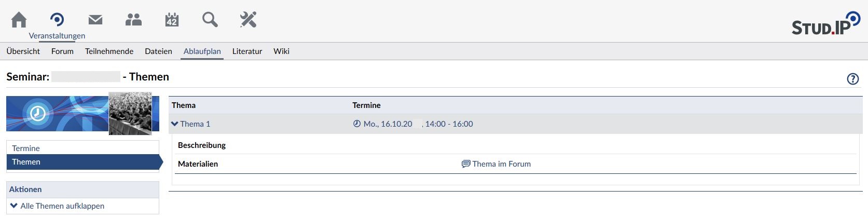Click the help question mark icon
The image size is (868, 218).
pos(852,79)
